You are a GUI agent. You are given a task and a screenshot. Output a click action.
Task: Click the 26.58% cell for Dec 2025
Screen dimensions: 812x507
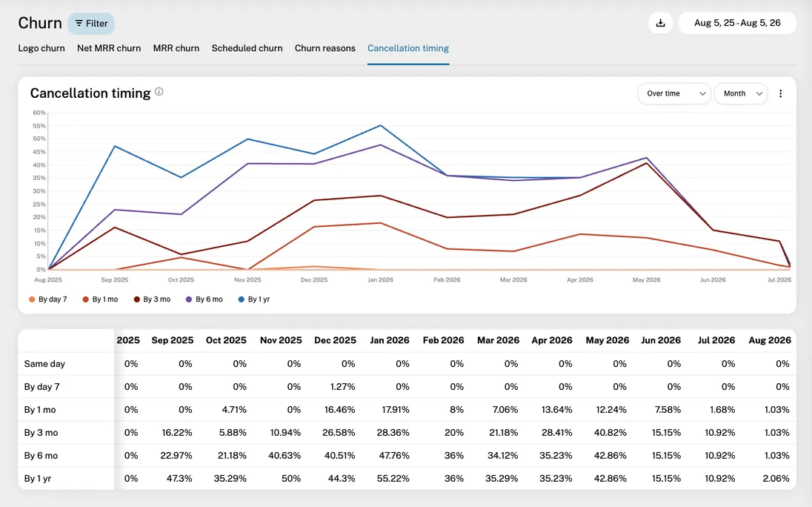pos(339,432)
